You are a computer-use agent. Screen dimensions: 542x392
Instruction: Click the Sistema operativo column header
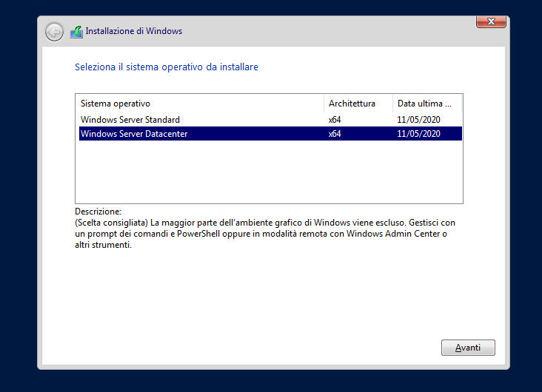click(199, 104)
